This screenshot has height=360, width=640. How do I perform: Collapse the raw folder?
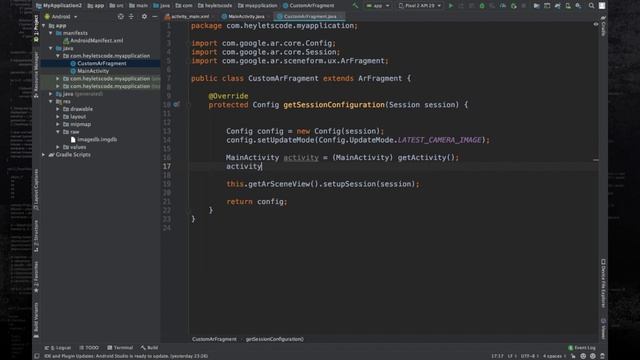(58, 132)
